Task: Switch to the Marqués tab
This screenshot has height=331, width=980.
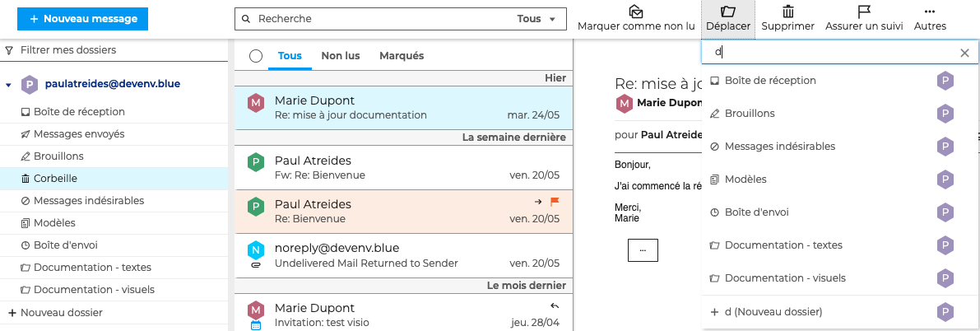Action: [x=402, y=56]
